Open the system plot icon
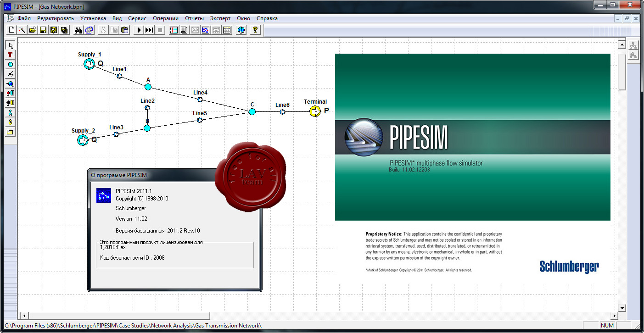The height and width of the screenshot is (333, 644). pyautogui.click(x=195, y=30)
